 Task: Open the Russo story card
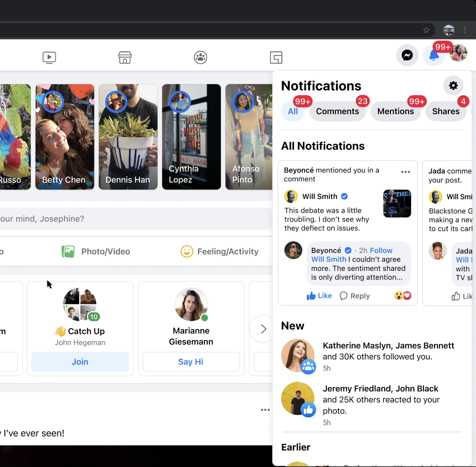point(15,137)
